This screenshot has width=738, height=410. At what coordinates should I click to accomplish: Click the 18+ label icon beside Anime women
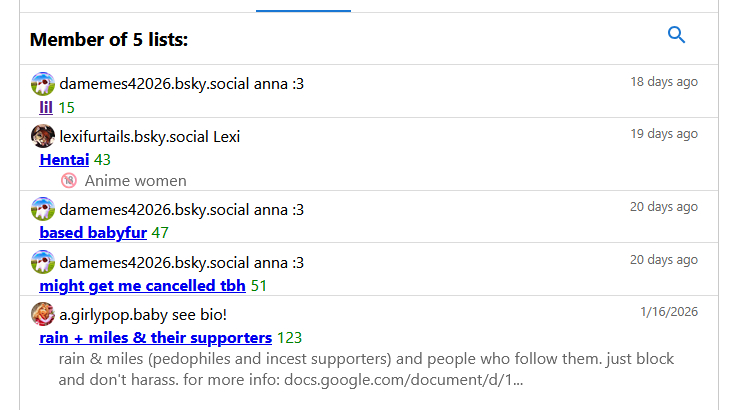68,181
